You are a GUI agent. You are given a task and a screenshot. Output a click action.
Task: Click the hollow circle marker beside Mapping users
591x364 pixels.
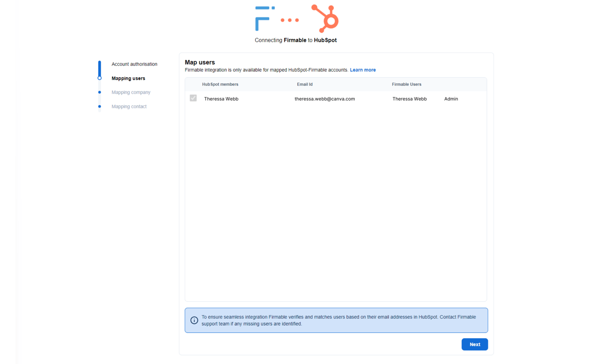pos(99,78)
